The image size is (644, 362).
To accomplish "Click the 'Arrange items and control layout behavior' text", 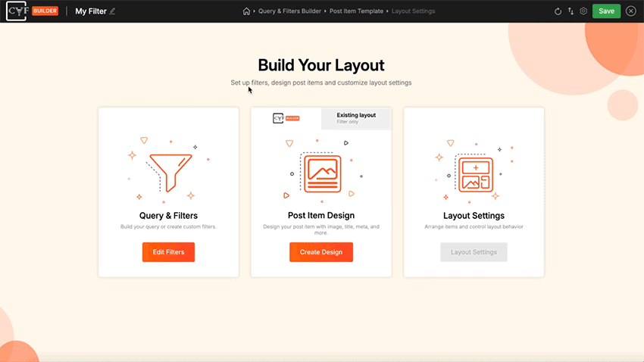I will coord(474,226).
